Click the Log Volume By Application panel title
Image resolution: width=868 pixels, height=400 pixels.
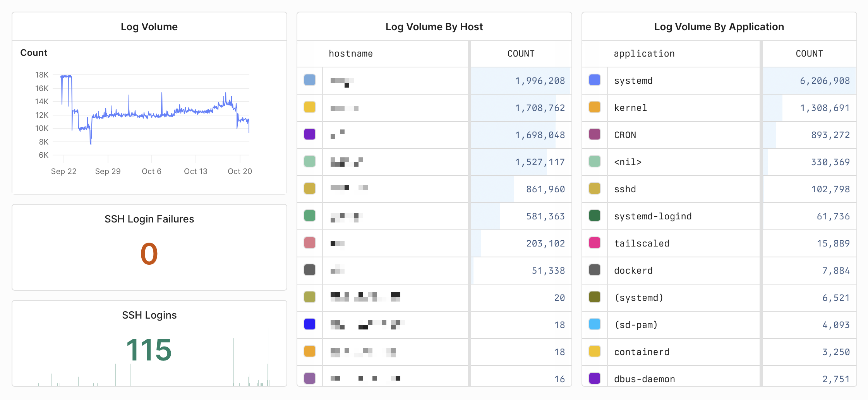[x=719, y=26]
